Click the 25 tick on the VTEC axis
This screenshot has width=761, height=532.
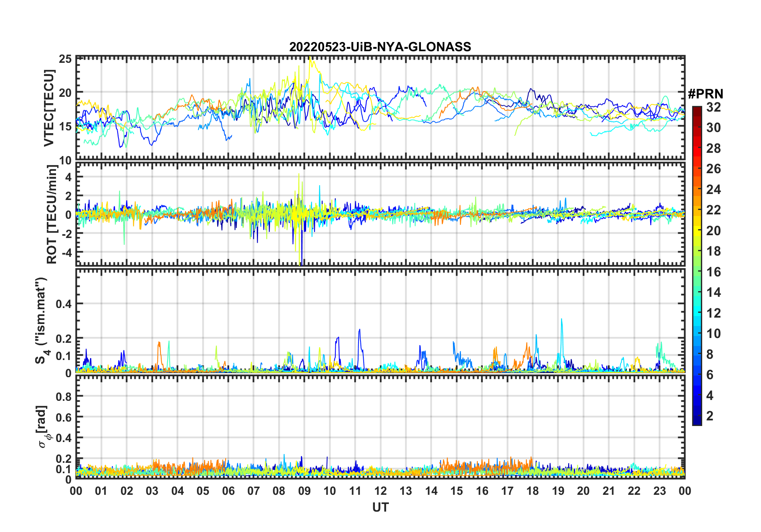tap(65, 59)
